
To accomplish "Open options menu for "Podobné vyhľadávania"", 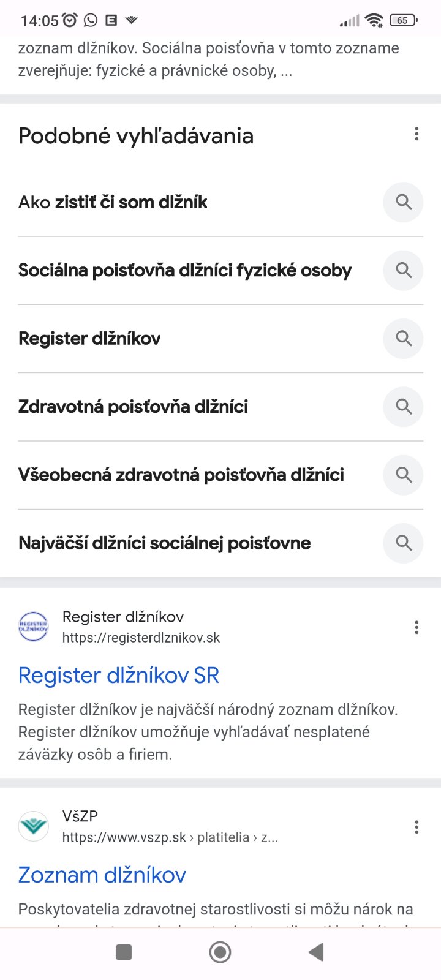I will [x=417, y=134].
